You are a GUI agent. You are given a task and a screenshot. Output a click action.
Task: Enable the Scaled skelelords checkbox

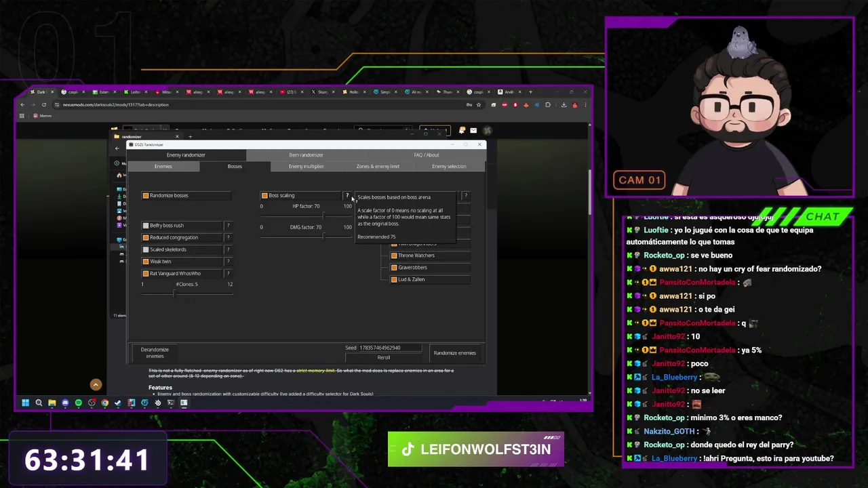pyautogui.click(x=146, y=249)
